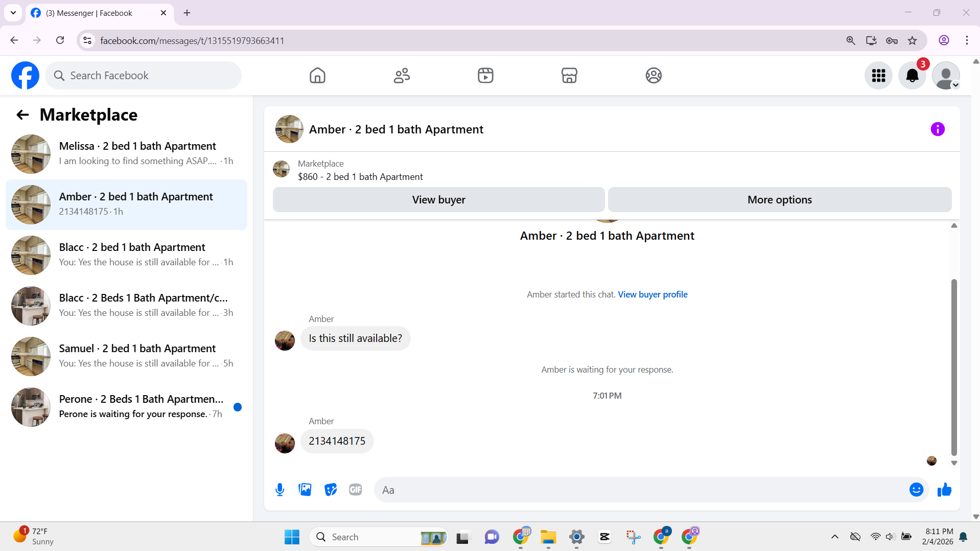Open Blacc's 2 bed 1 bath Apartment conversation
The width and height of the screenshot is (980, 551).
(126, 255)
